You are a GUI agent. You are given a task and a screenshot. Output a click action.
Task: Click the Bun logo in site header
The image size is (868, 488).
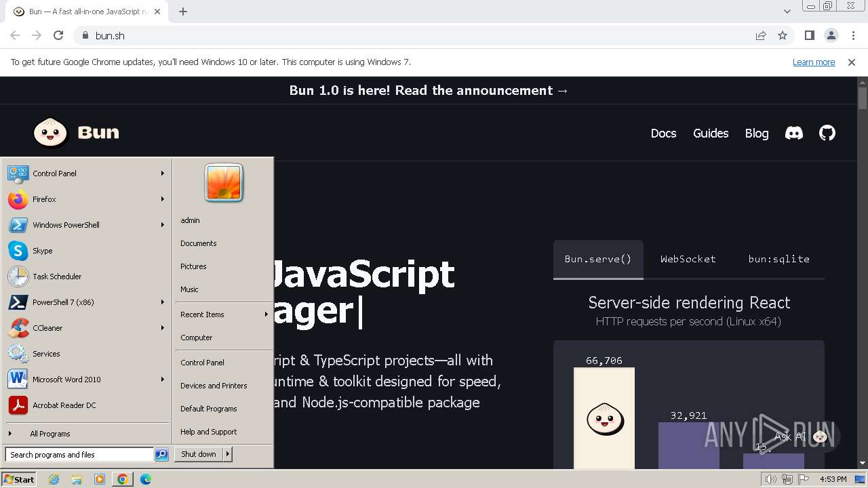click(76, 132)
